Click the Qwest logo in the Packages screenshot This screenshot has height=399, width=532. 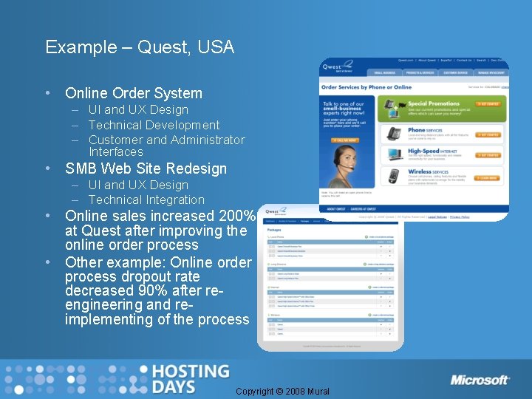pos(276,211)
